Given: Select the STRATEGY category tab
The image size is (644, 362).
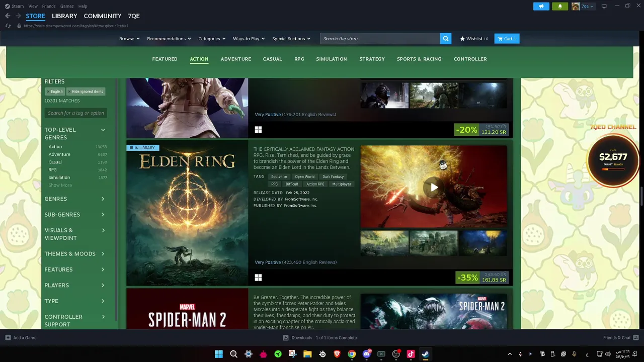Looking at the screenshot, I should pos(372,59).
